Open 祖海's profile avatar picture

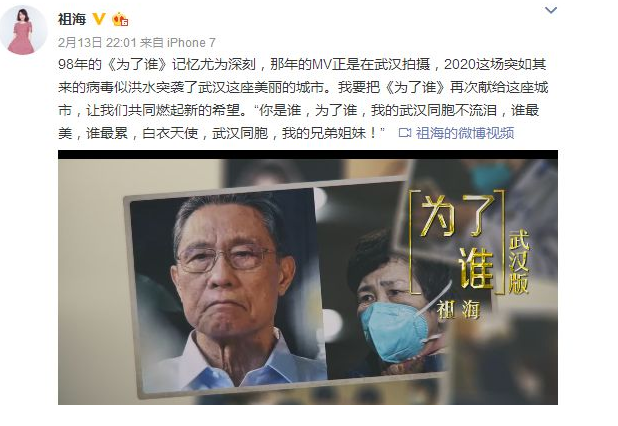(23, 30)
